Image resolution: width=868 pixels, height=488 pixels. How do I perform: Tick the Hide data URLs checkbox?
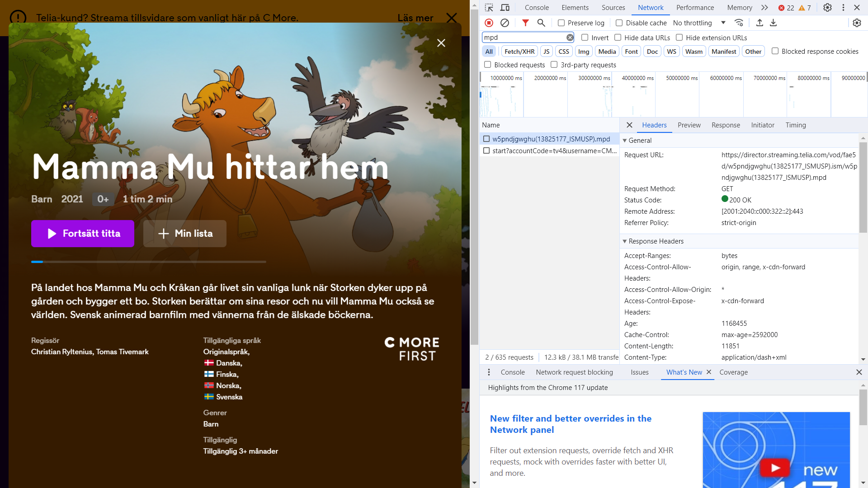(x=618, y=38)
